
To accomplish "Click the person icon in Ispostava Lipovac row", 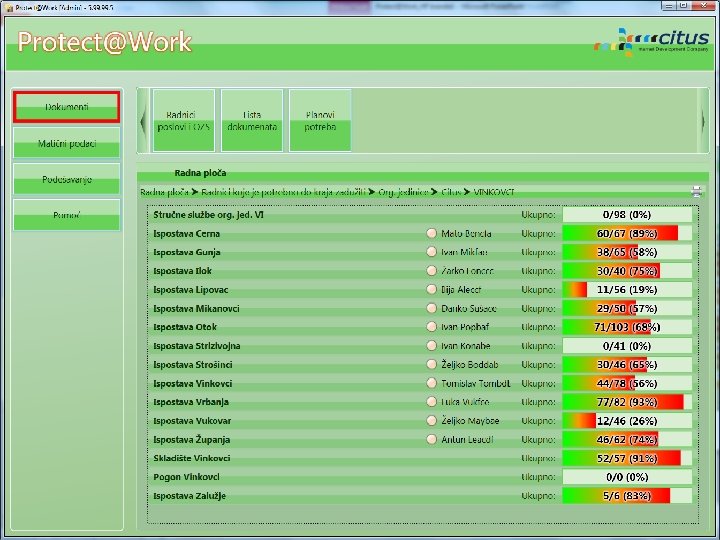I will point(431,289).
